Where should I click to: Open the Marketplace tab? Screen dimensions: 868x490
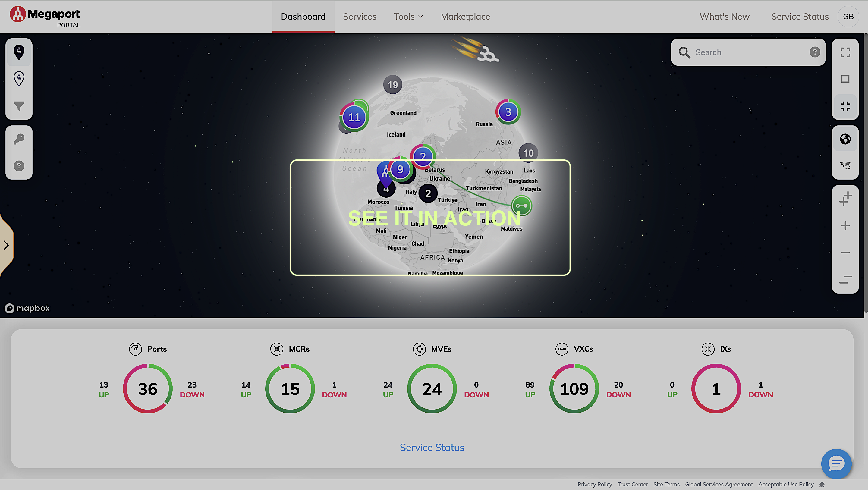(x=465, y=17)
